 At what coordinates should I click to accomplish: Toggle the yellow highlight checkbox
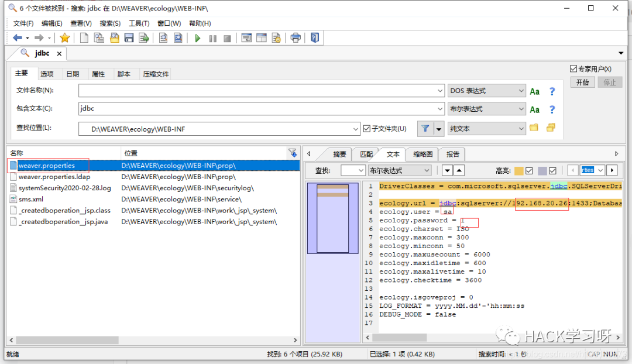click(x=529, y=171)
